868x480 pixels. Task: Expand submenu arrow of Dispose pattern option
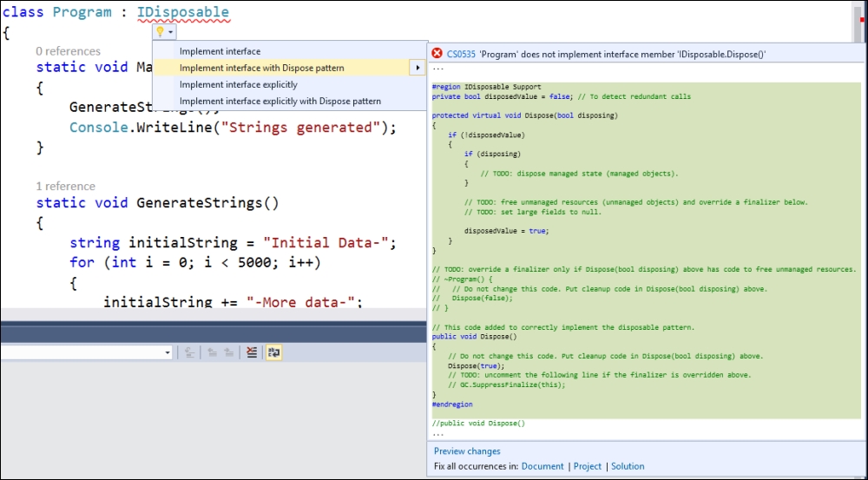pos(418,68)
